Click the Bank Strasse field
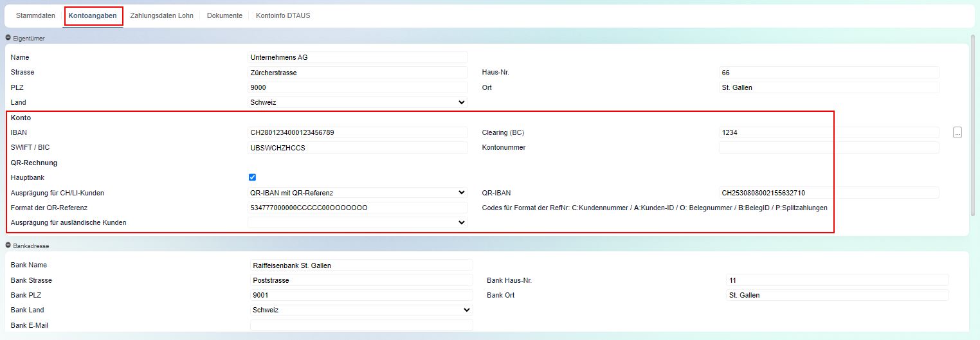The width and height of the screenshot is (980, 340). [361, 280]
